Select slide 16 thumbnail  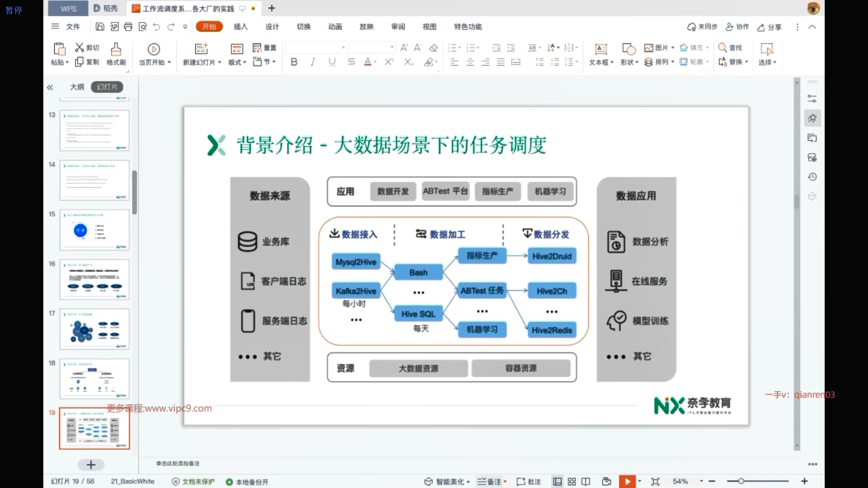coord(94,279)
